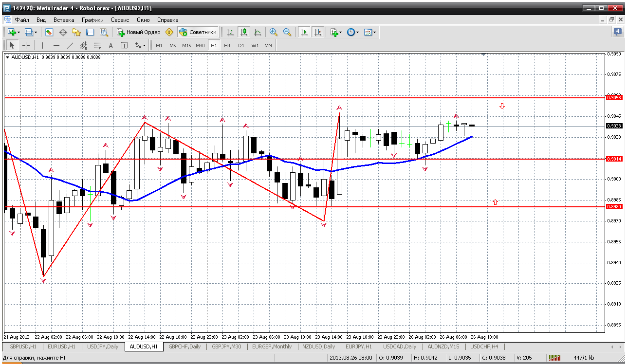Toggle chart auto-scroll
The width and height of the screenshot is (627, 364).
pyautogui.click(x=304, y=32)
